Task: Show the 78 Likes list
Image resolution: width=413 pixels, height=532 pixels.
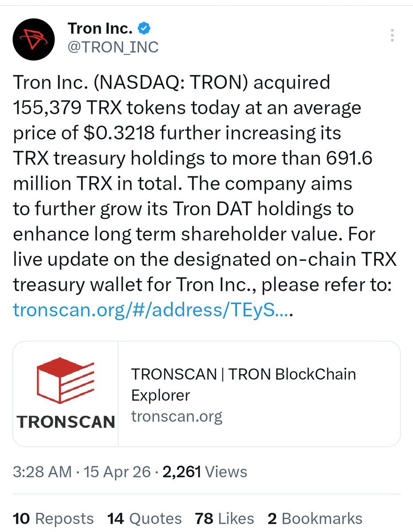Action: coord(224,518)
